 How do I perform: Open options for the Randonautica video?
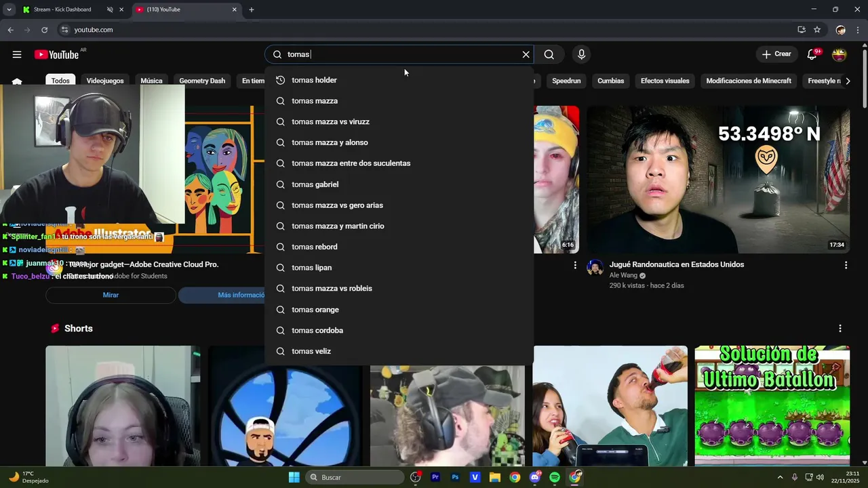(846, 265)
